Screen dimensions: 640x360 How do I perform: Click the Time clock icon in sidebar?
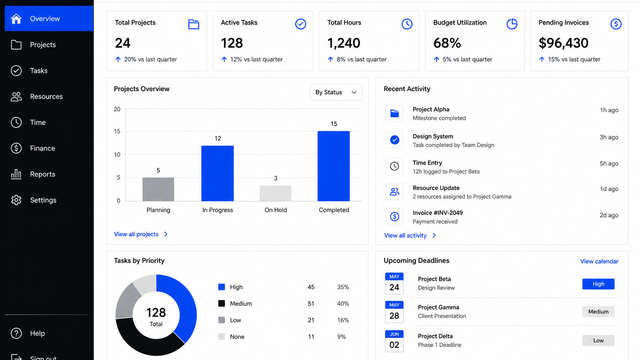pos(16,122)
